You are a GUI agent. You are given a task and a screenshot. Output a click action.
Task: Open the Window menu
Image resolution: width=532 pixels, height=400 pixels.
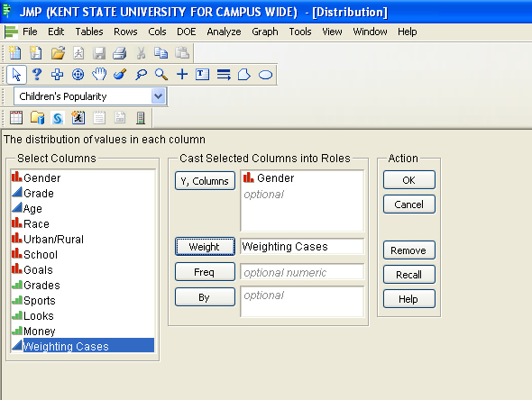click(x=371, y=32)
